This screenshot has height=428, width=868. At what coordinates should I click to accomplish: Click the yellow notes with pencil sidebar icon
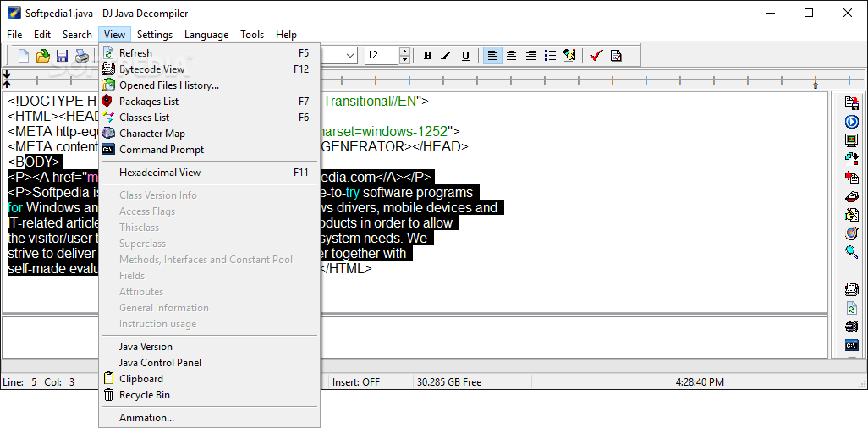pos(851,214)
